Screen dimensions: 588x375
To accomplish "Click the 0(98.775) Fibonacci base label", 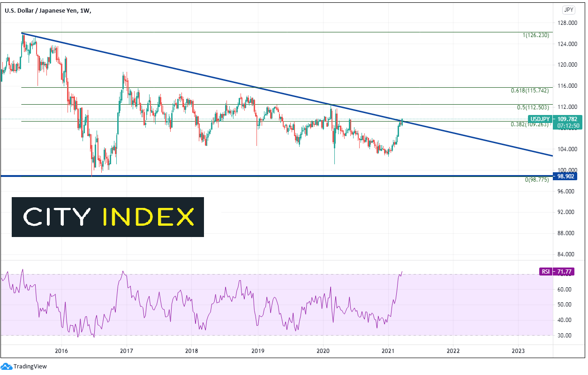I will click(537, 180).
